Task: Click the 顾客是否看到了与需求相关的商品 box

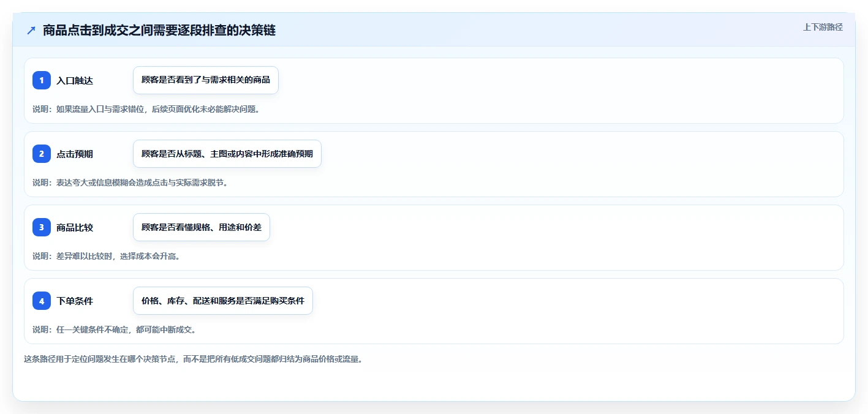Action: coord(206,80)
